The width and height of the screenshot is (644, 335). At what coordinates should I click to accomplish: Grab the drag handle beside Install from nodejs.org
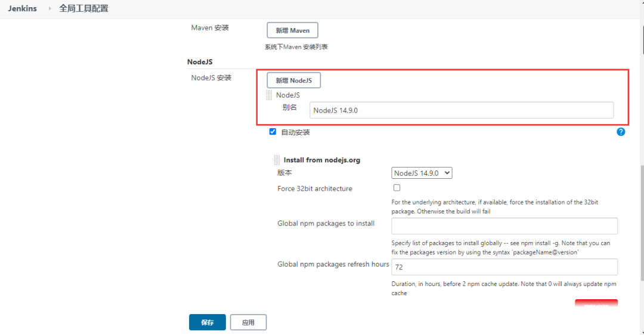point(277,160)
